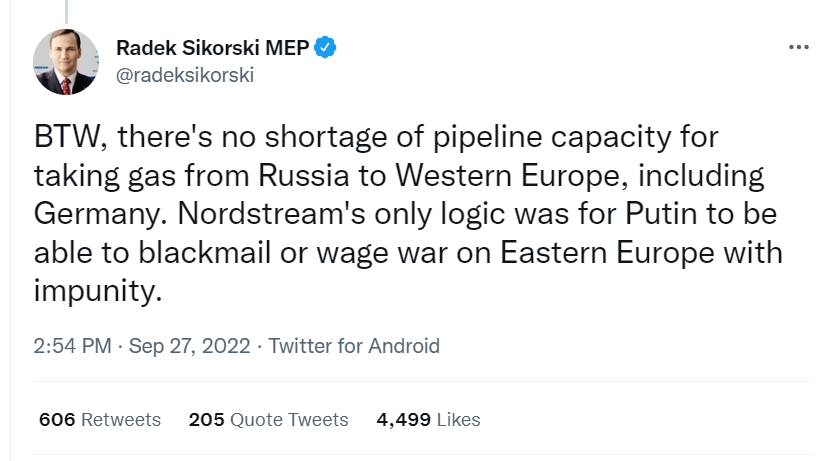Screen dimensions: 832x461
Task: Open the Radek Sikorski MEP display name
Action: 213,47
